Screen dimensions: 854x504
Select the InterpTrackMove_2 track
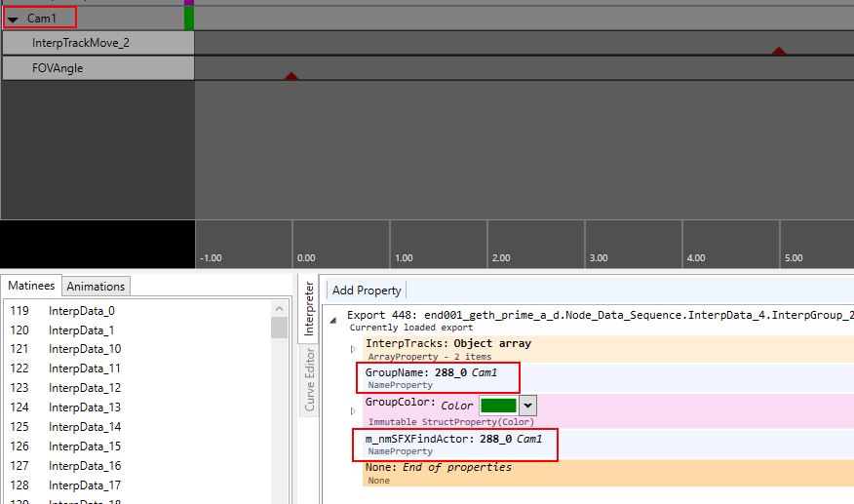(x=98, y=43)
